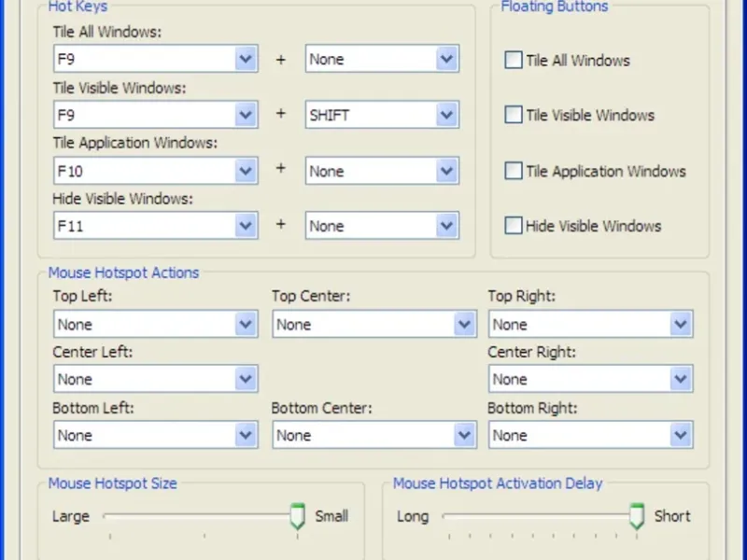Expand the Bottom Center hotspot dropdown
Viewport: 747px width, 560px height.
[x=464, y=435]
